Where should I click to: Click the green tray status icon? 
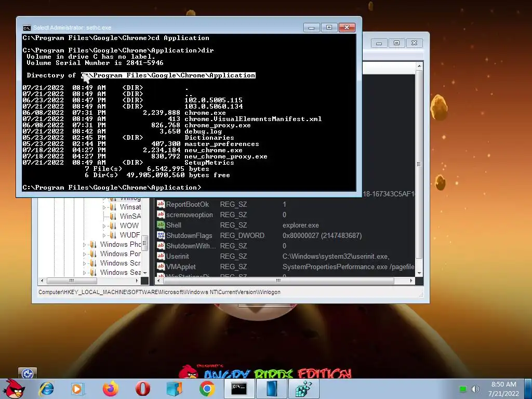[462, 389]
